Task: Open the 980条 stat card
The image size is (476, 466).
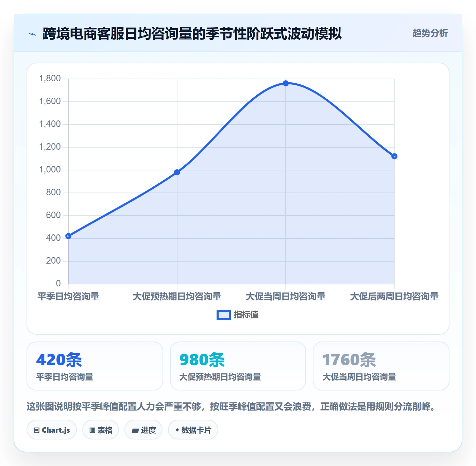Action: 238,366
